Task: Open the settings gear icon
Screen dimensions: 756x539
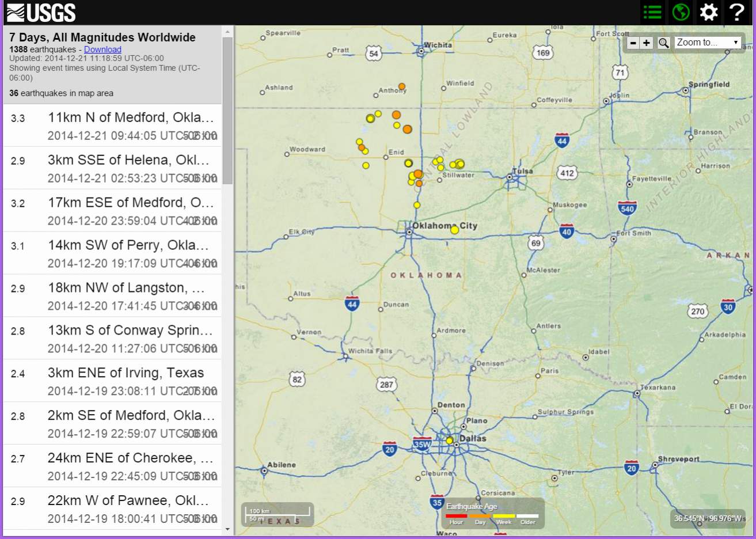Action: [709, 12]
